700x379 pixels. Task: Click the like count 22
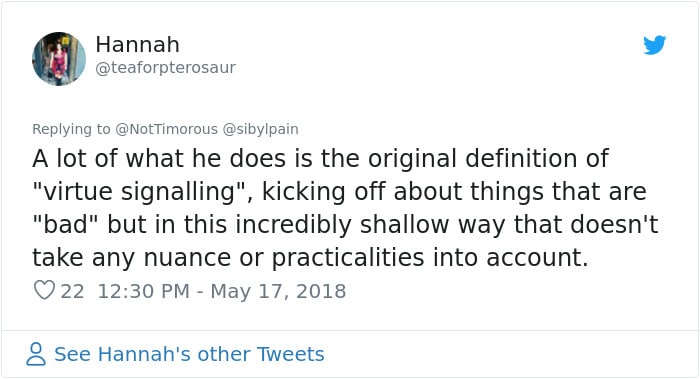[72, 292]
